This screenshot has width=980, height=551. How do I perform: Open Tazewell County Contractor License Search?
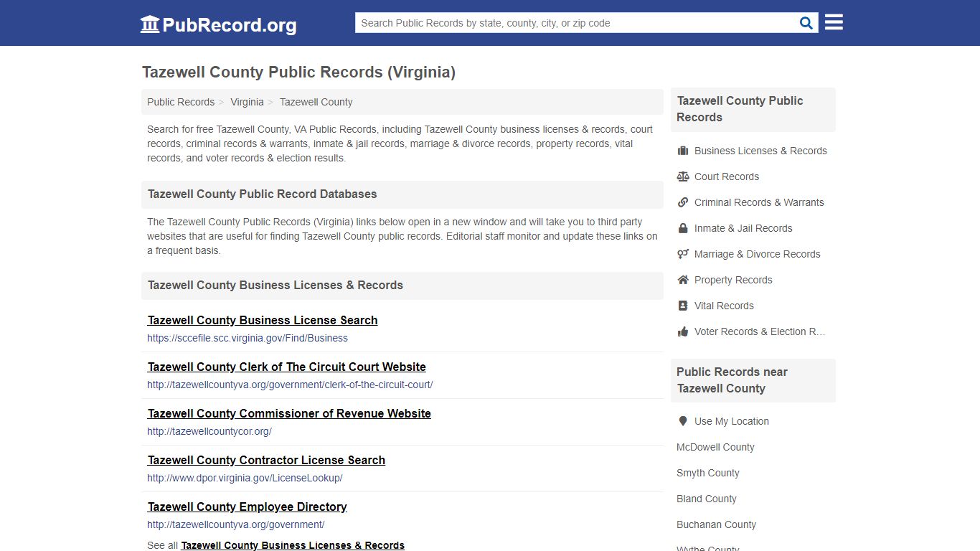[x=266, y=460]
